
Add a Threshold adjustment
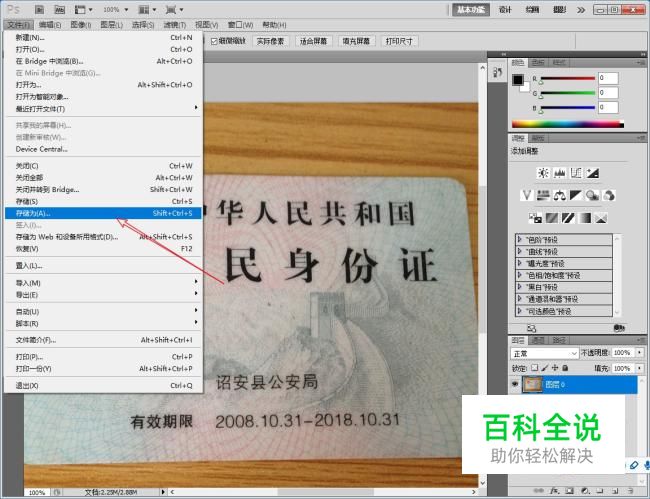tap(568, 218)
